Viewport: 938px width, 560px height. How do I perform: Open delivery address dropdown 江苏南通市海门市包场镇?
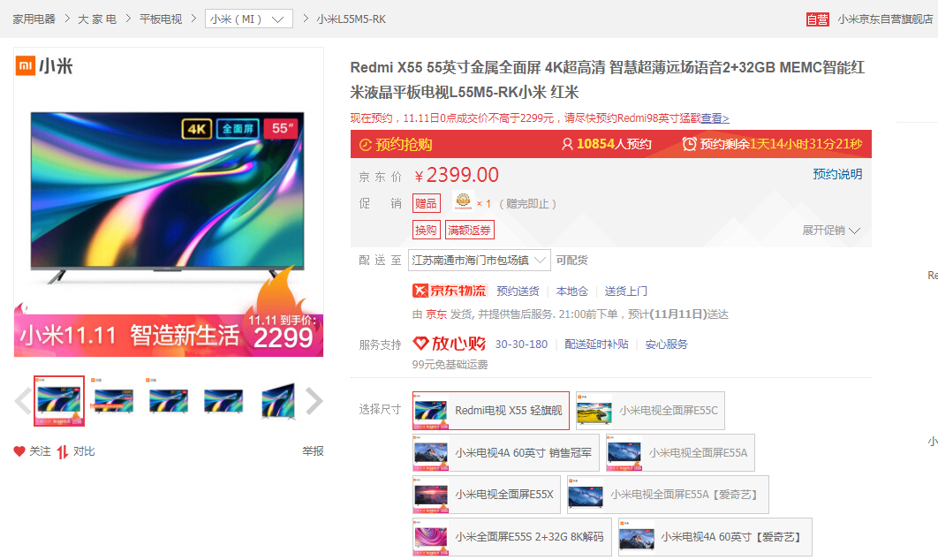[x=480, y=261]
